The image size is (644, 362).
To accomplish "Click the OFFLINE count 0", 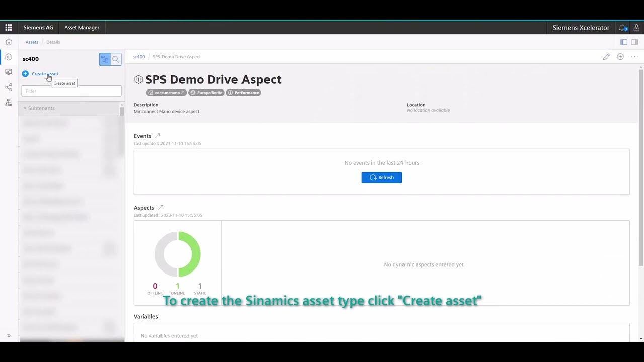I will 155,286.
